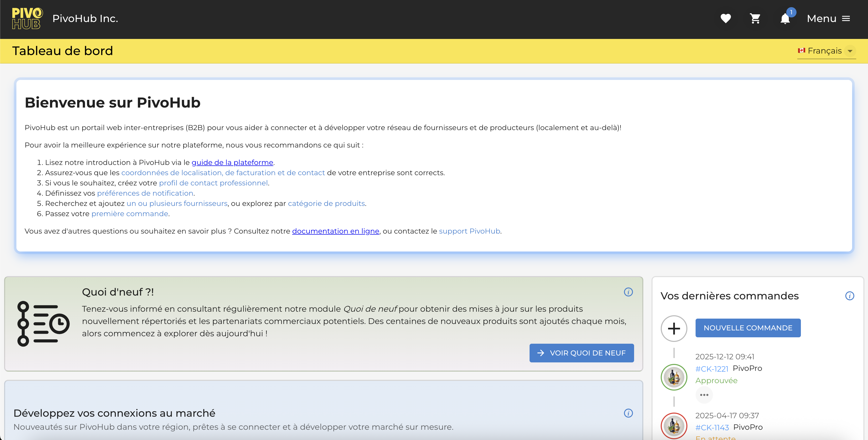Screen dimensions: 868x440
Task: Open the préférences de notification link
Action: [x=145, y=193]
